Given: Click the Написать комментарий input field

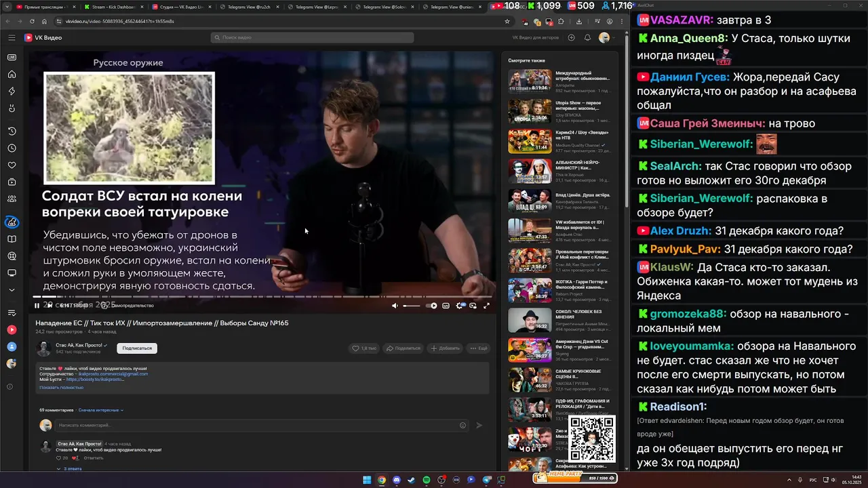Looking at the screenshot, I should (x=261, y=425).
